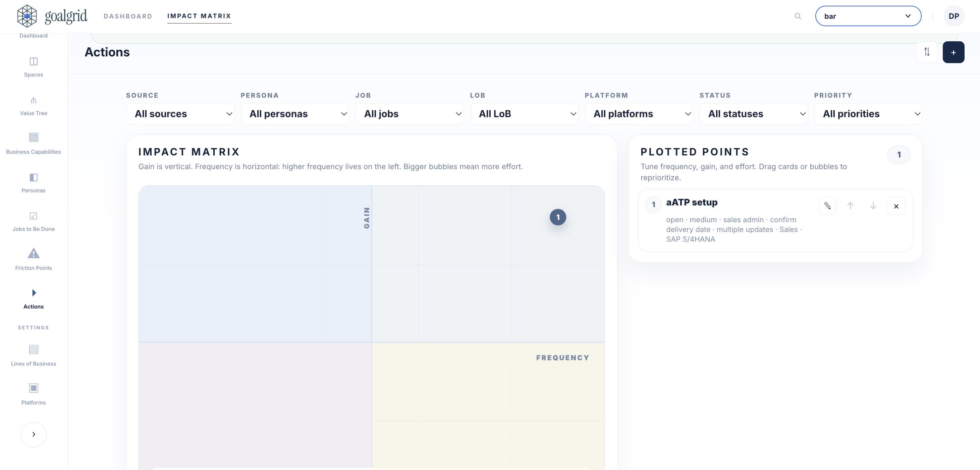Move aATP setup down
The height and width of the screenshot is (470, 980).
[873, 206]
